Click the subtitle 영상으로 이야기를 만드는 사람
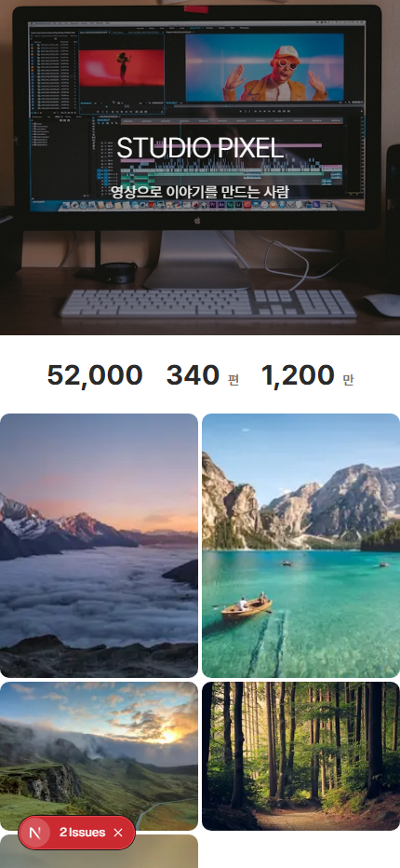The height and width of the screenshot is (868, 400). pos(200,192)
